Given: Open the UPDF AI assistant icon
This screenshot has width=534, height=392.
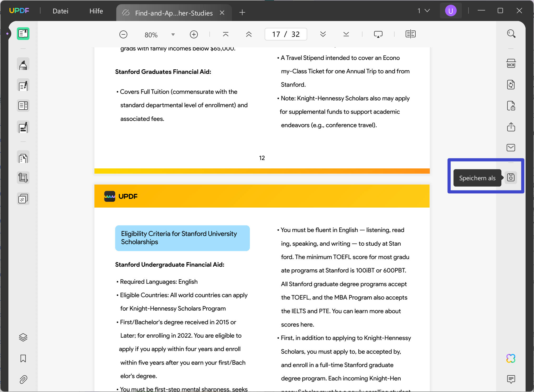Looking at the screenshot, I should (511, 358).
